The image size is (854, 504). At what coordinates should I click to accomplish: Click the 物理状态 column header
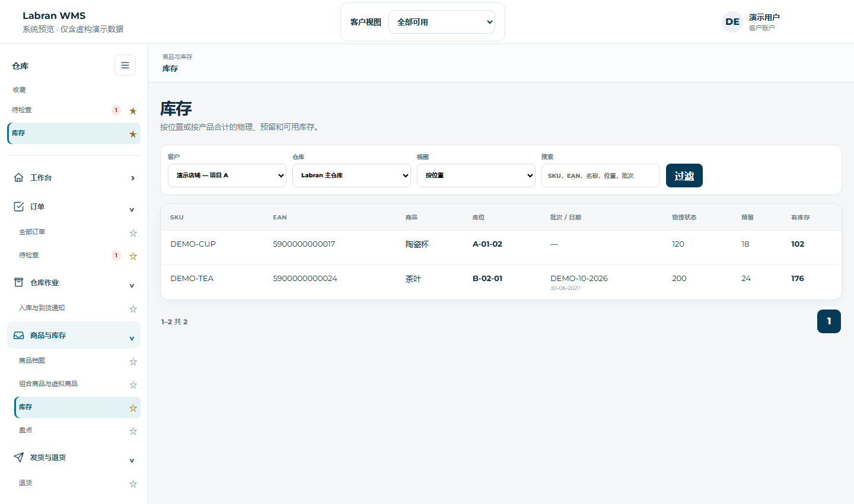684,218
